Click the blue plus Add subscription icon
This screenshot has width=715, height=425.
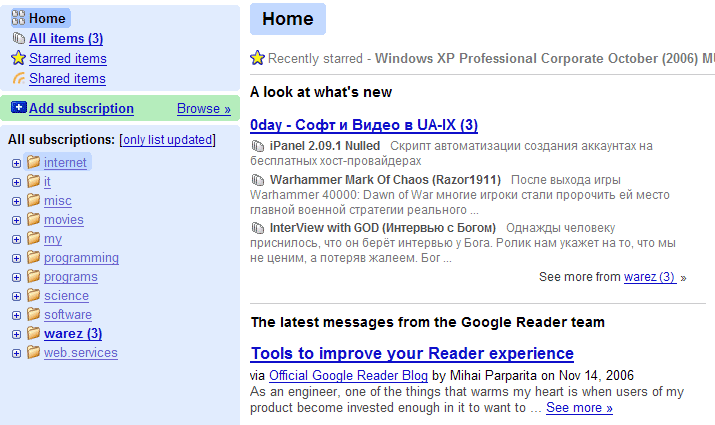(19, 107)
